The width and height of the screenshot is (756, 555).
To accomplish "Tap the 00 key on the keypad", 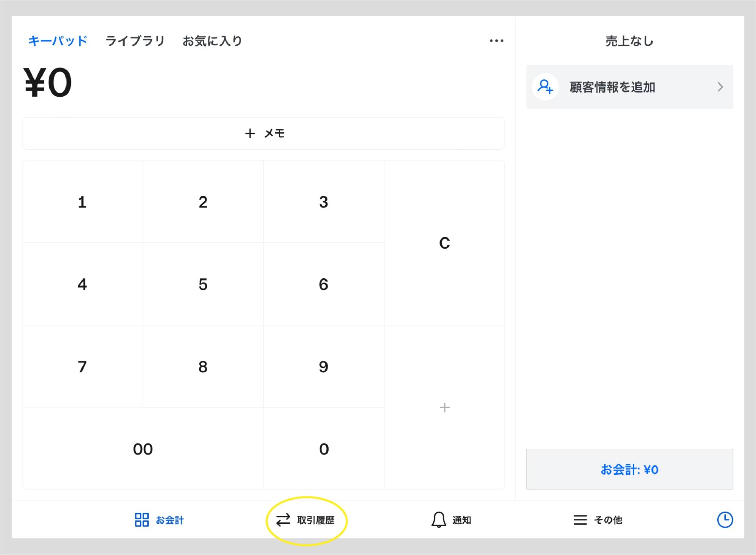I will tap(143, 449).
